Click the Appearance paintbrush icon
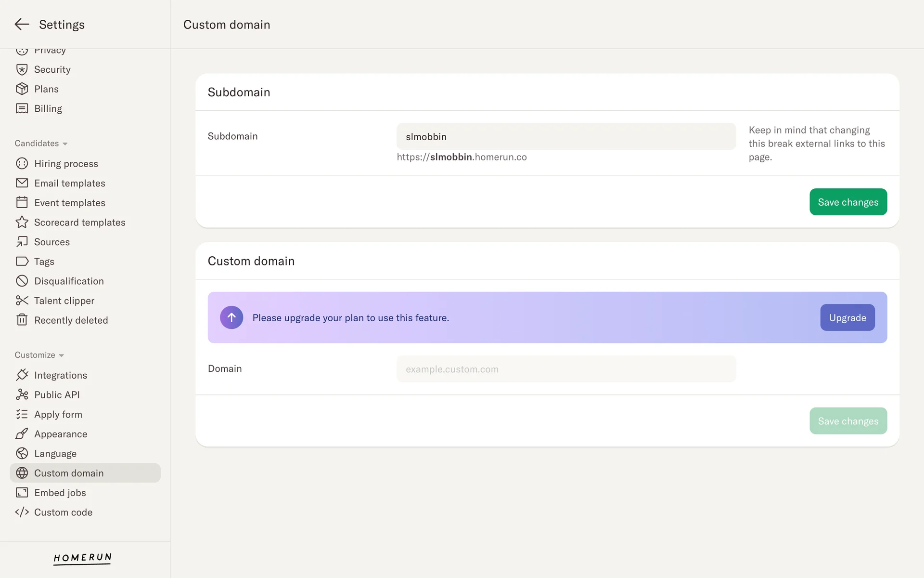924x578 pixels. 22,434
